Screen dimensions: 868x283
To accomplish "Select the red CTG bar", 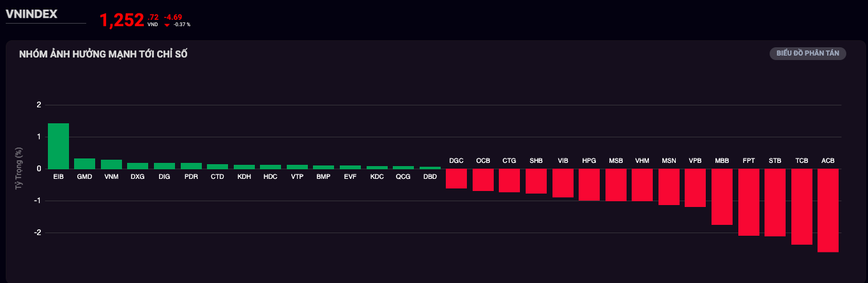I will (509, 180).
